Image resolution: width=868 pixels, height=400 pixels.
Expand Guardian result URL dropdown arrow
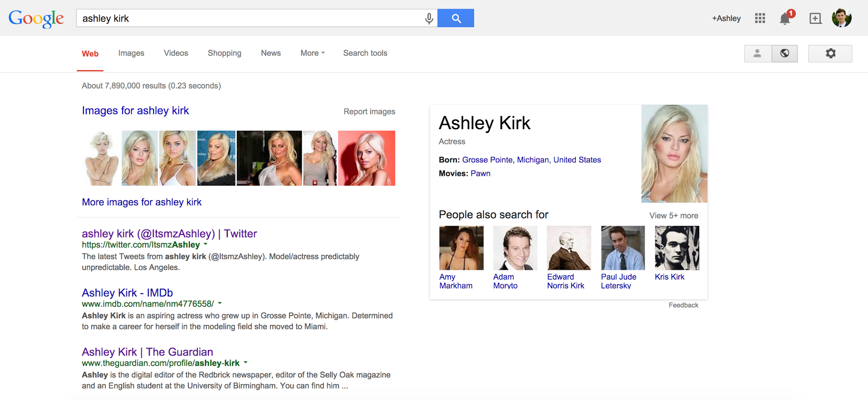point(245,363)
